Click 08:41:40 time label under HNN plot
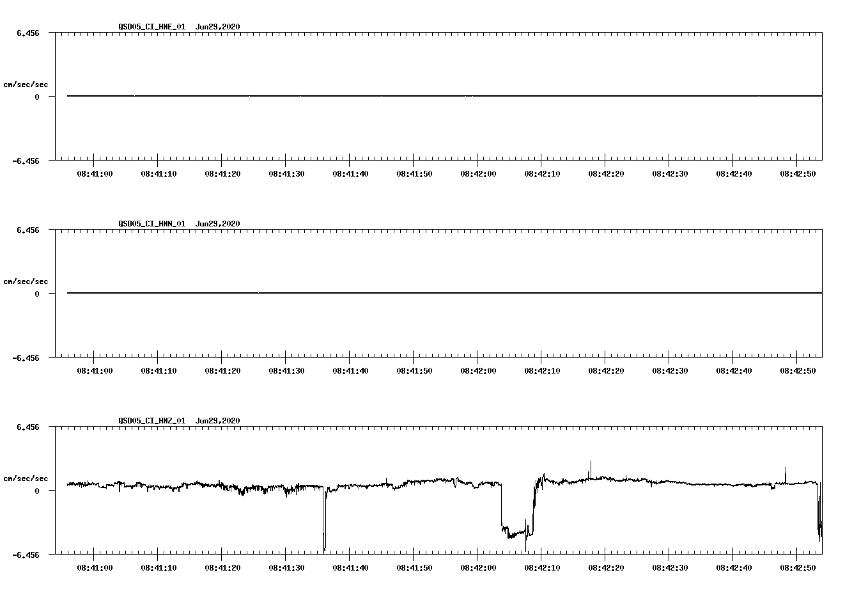 (x=350, y=371)
